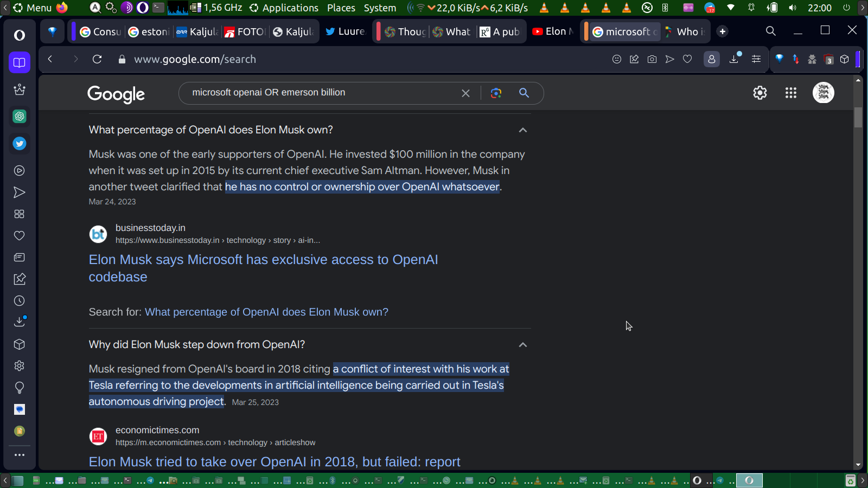This screenshot has height=488, width=868.
Task: Open the Opera account profile icon
Action: [x=712, y=59]
